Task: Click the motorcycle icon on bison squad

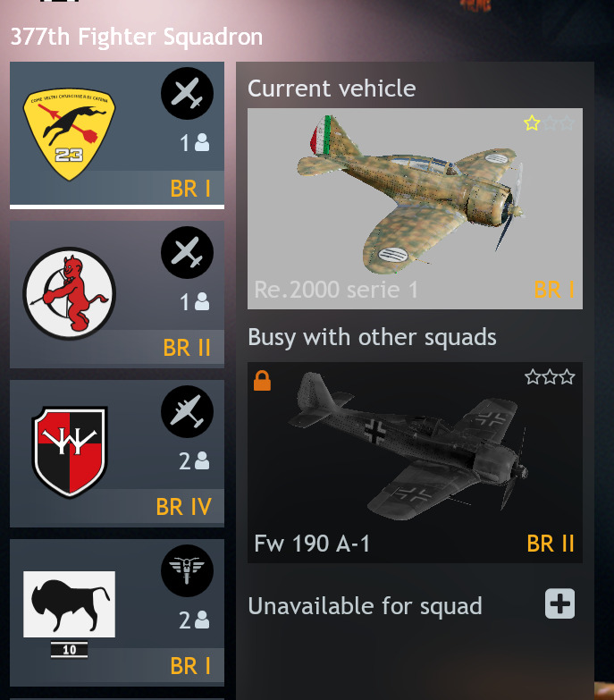Action: point(187,570)
